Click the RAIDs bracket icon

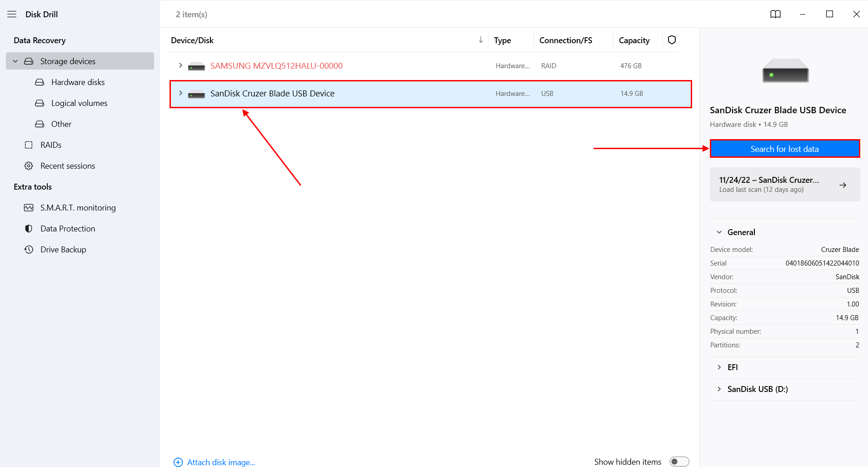[29, 145]
